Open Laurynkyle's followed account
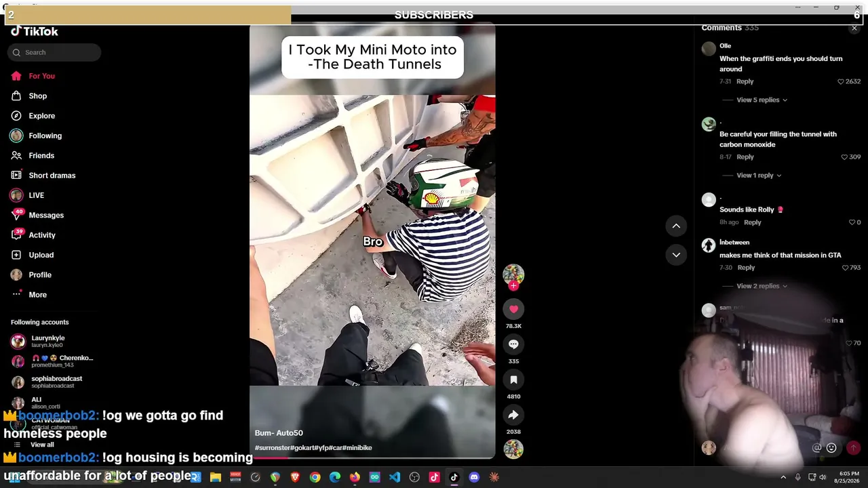The height and width of the screenshot is (488, 868). point(53,342)
